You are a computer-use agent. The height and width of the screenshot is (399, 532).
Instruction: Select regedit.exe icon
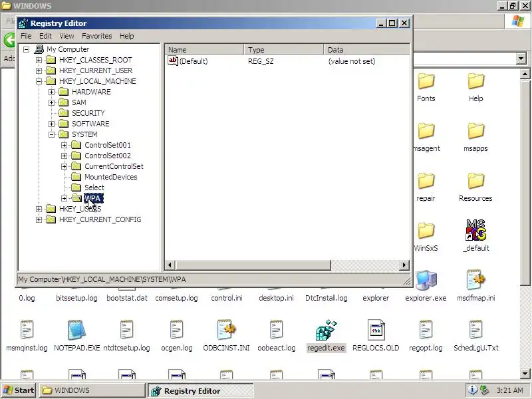(326, 330)
